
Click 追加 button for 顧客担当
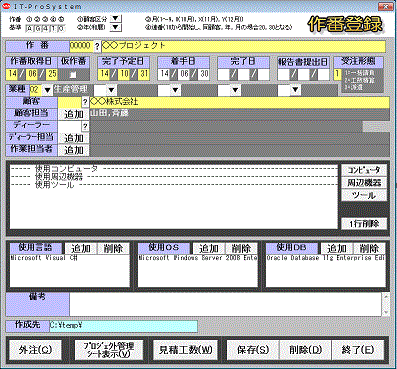point(74,114)
